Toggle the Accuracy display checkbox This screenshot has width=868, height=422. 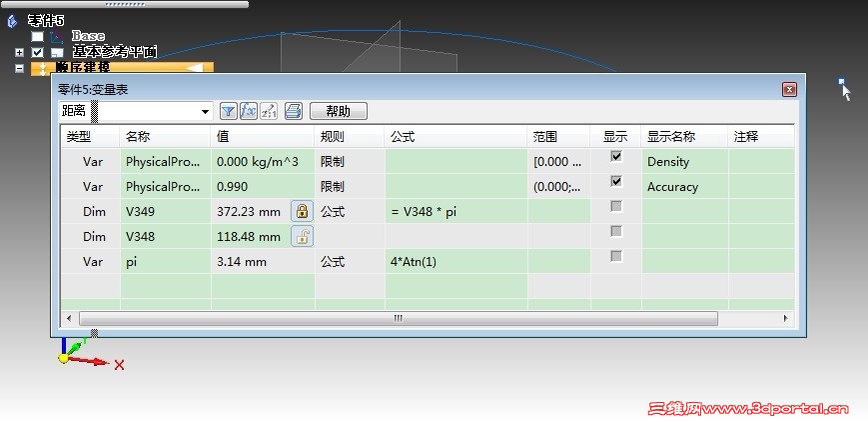click(615, 181)
